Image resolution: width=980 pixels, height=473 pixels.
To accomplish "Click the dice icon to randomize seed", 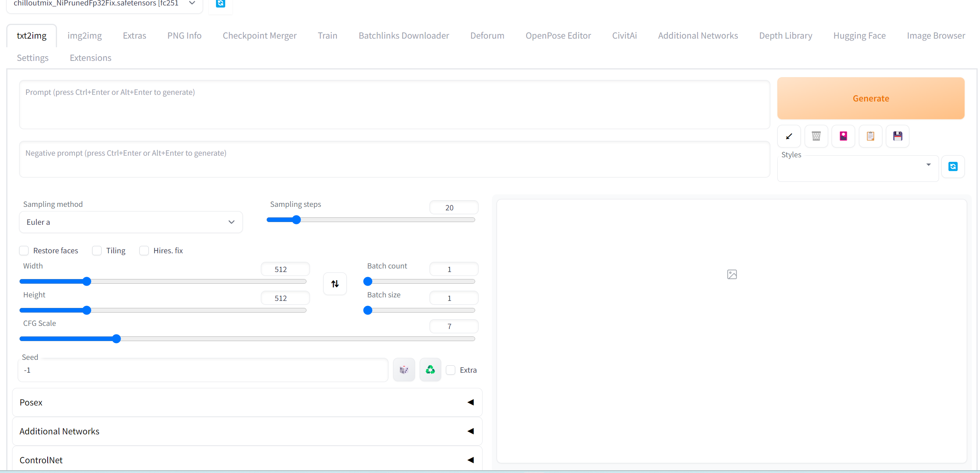I will [x=404, y=370].
